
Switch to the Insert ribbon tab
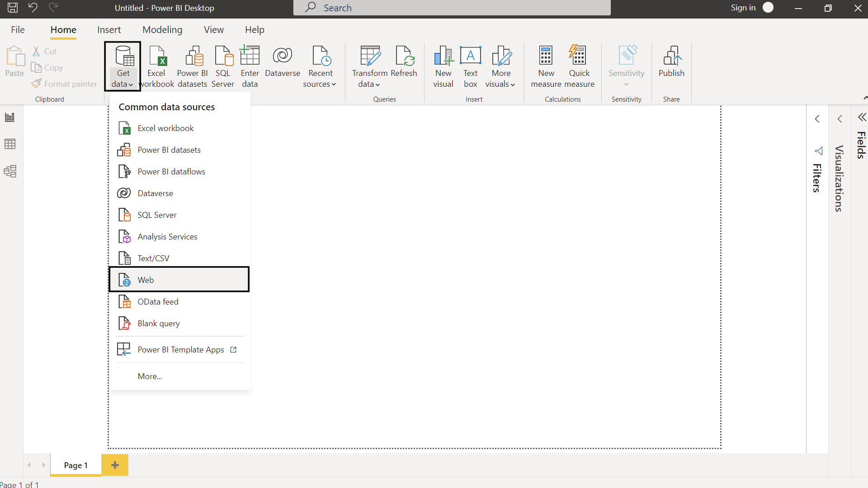109,30
